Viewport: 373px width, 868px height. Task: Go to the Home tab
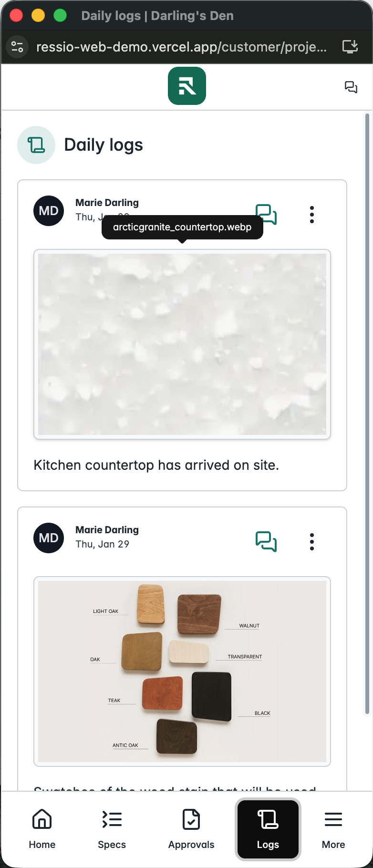click(x=42, y=829)
